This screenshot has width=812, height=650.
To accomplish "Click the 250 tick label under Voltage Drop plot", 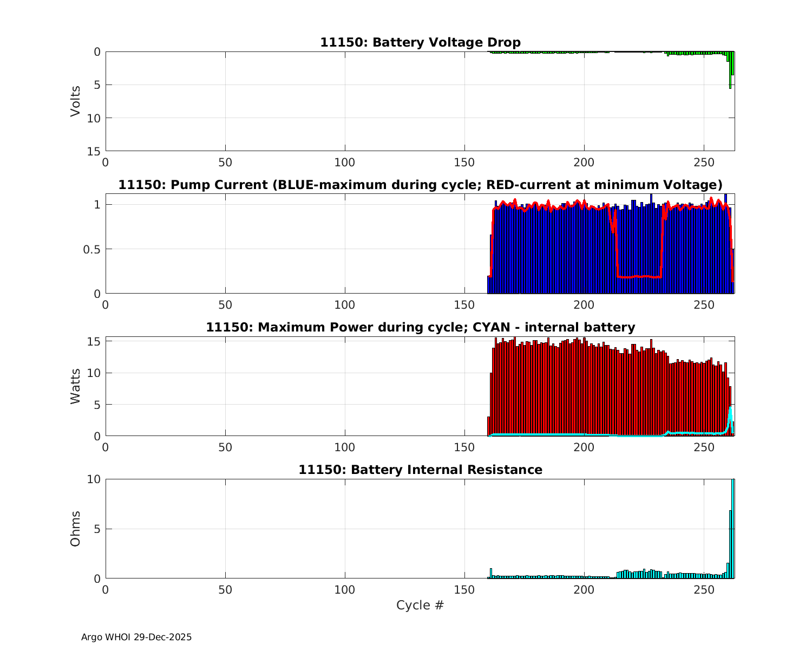I will point(704,162).
